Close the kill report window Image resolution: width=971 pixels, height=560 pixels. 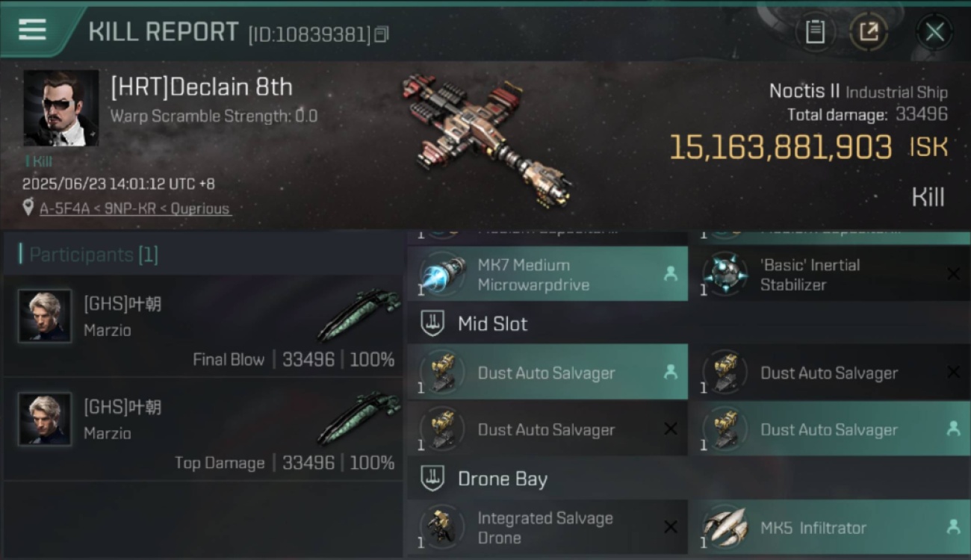pos(934,32)
